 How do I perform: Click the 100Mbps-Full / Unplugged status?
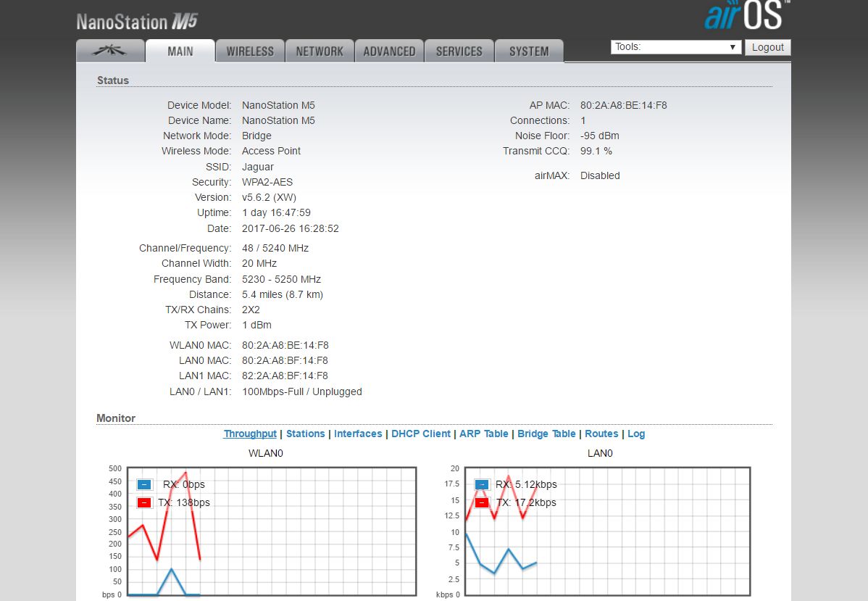[x=301, y=391]
